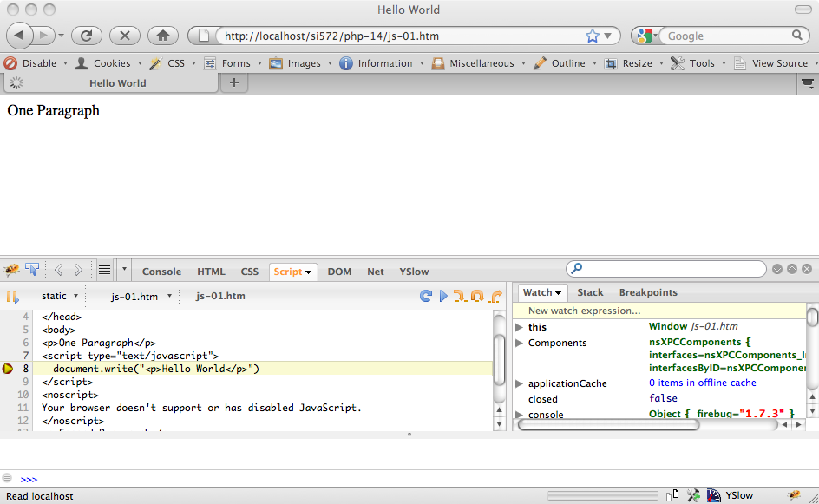Click the Step Out debugger icon
This screenshot has width=819, height=504.
[496, 296]
